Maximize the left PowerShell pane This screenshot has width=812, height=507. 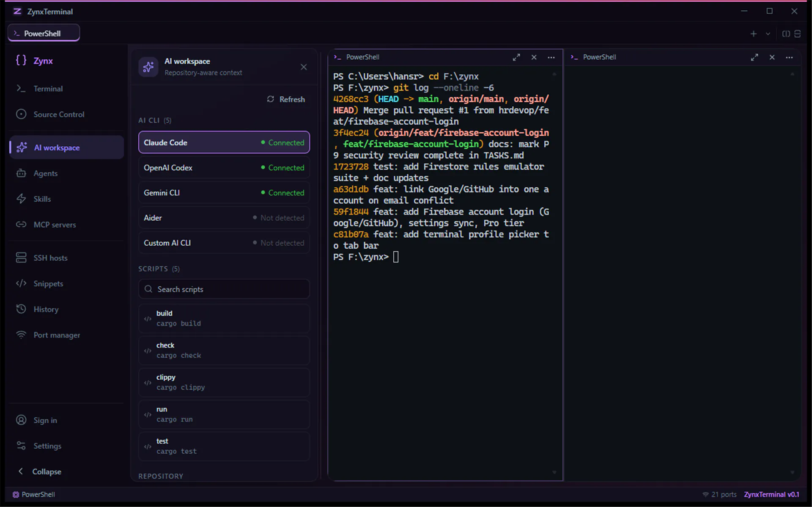(516, 57)
